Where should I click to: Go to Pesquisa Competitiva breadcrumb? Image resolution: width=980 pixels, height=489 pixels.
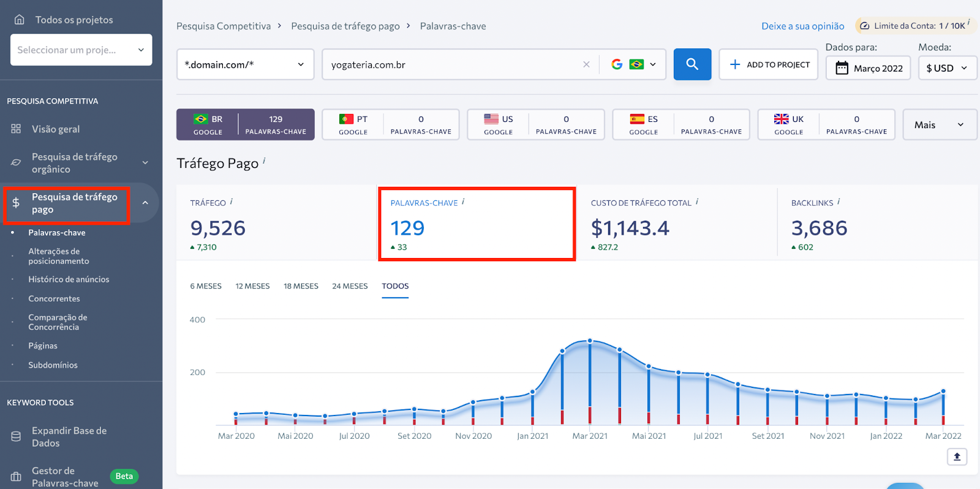(224, 26)
